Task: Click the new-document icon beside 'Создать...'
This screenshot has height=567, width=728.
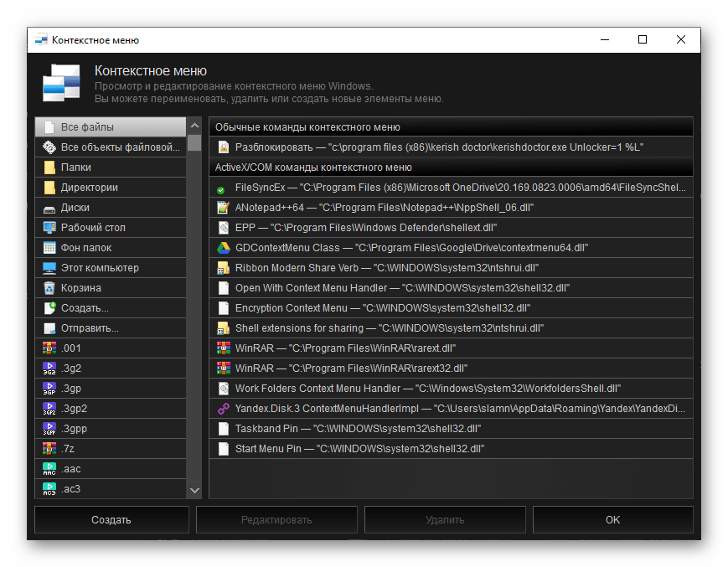Action: (49, 308)
